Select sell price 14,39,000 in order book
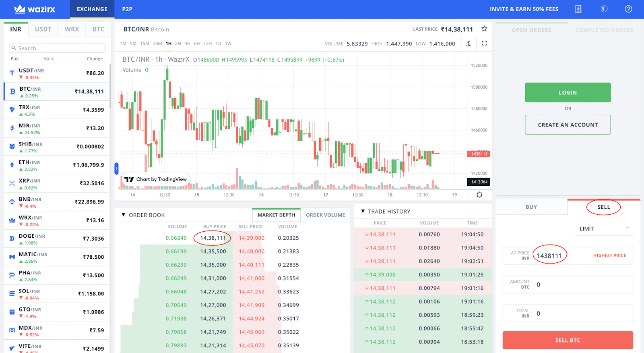This screenshot has width=644, height=353. 252,238
